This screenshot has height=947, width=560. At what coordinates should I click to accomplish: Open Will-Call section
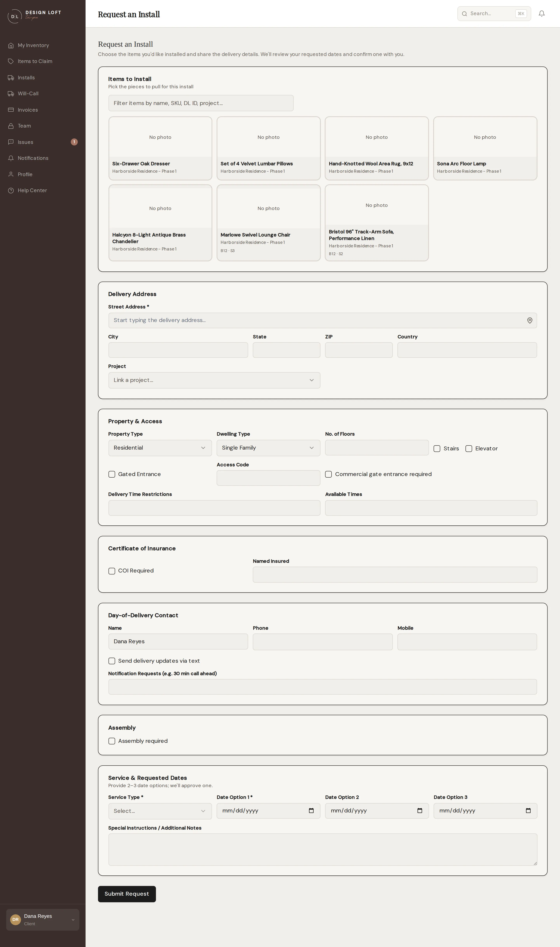pyautogui.click(x=28, y=94)
